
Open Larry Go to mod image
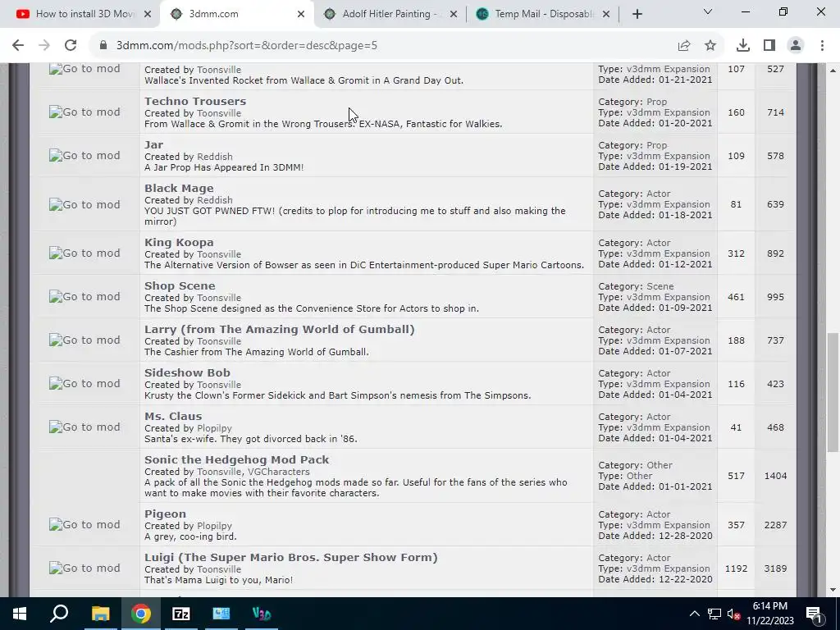pyautogui.click(x=84, y=340)
